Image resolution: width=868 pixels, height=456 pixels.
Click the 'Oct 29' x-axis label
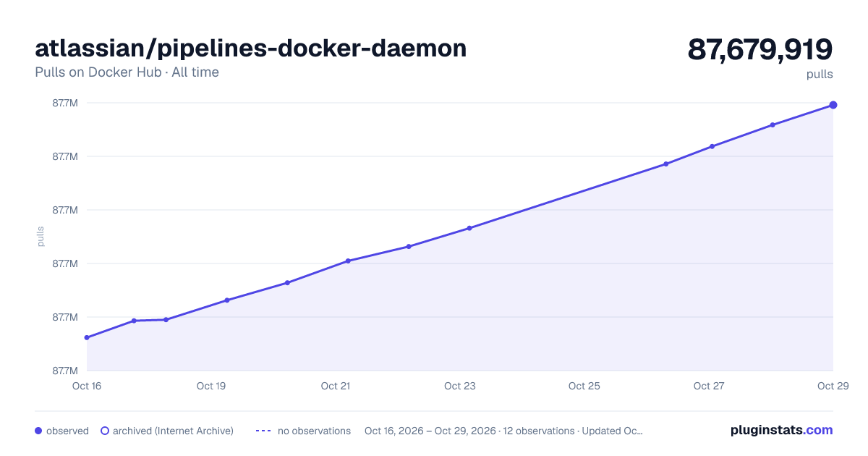[x=833, y=386]
